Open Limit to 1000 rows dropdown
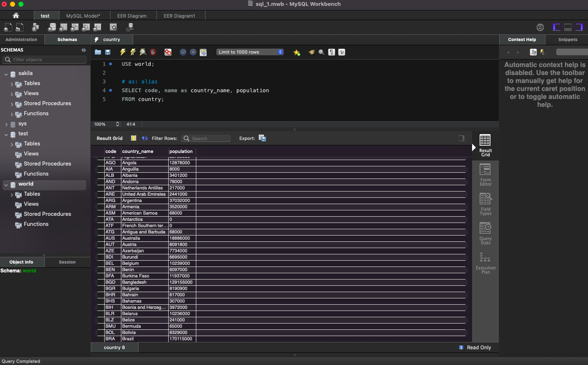Image resolution: width=588 pixels, height=365 pixels. (250, 52)
